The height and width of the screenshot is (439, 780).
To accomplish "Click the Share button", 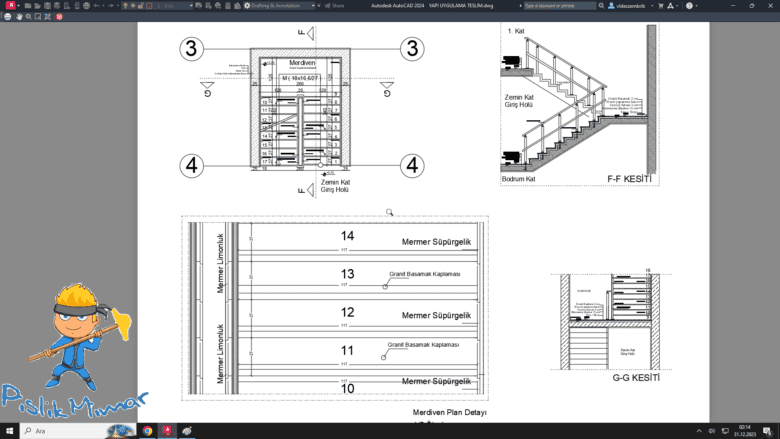I will [x=333, y=6].
